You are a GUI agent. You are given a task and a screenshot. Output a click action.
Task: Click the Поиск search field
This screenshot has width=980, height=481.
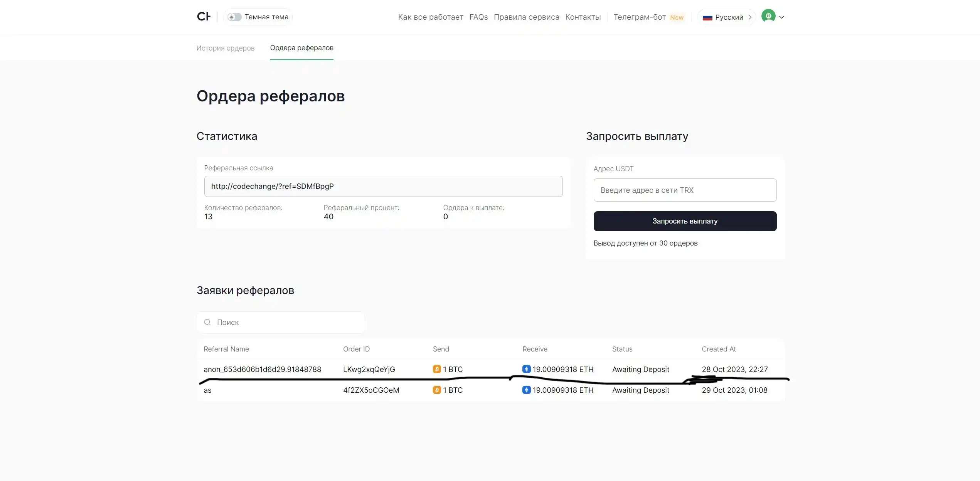(281, 322)
